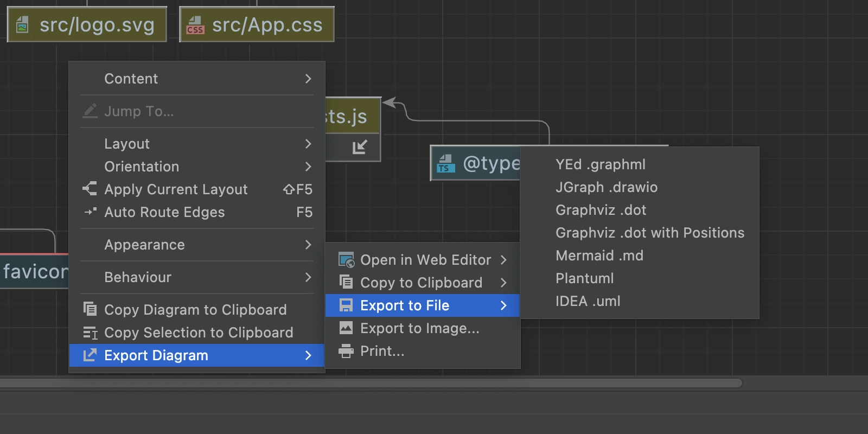Export as YEd .graphml
Viewport: 868px width, 434px height.
[640, 164]
